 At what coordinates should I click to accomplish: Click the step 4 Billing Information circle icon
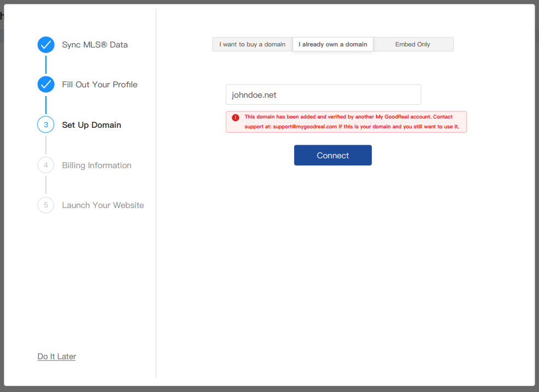coord(46,165)
